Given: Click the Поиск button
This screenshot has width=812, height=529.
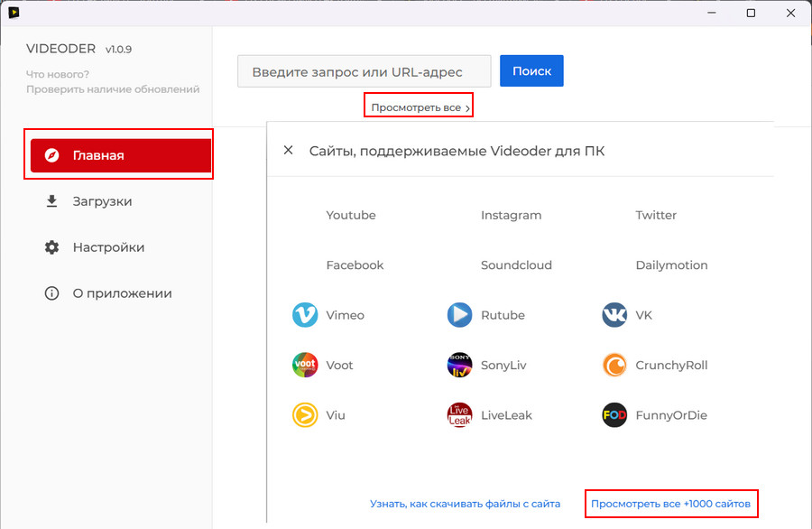Looking at the screenshot, I should (531, 71).
